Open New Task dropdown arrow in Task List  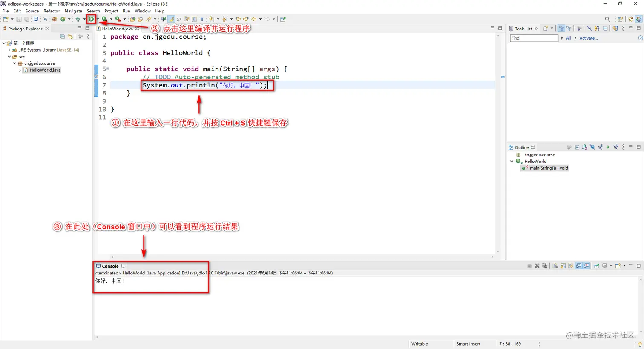[552, 29]
